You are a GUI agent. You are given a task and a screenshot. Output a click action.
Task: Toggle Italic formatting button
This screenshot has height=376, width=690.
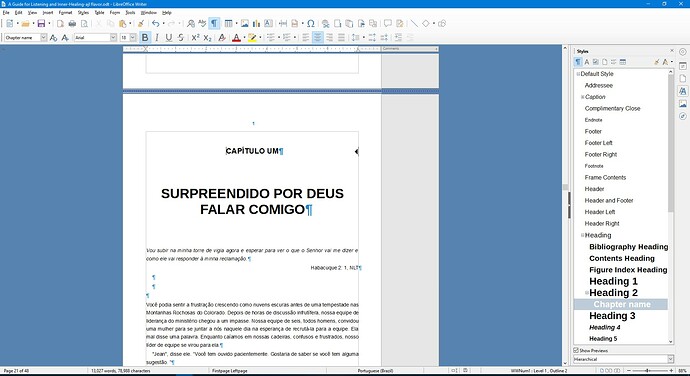click(157, 38)
